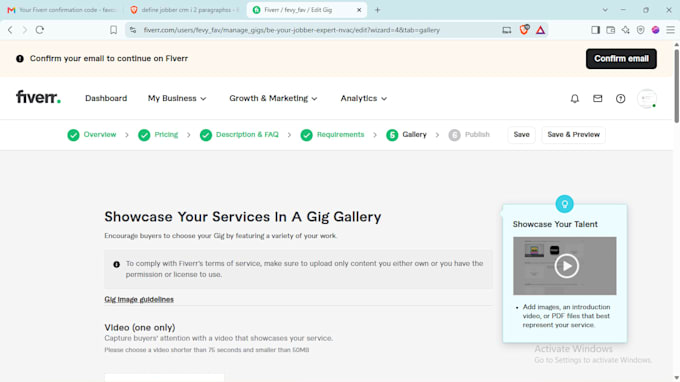Click the Fiverr logo
Image resolution: width=680 pixels, height=382 pixels.
[x=38, y=97]
